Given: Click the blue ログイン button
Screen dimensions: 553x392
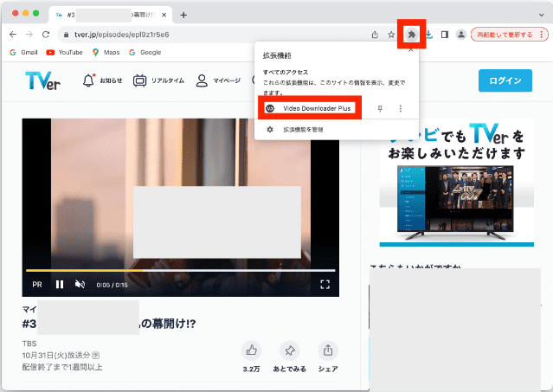Looking at the screenshot, I should 505,80.
